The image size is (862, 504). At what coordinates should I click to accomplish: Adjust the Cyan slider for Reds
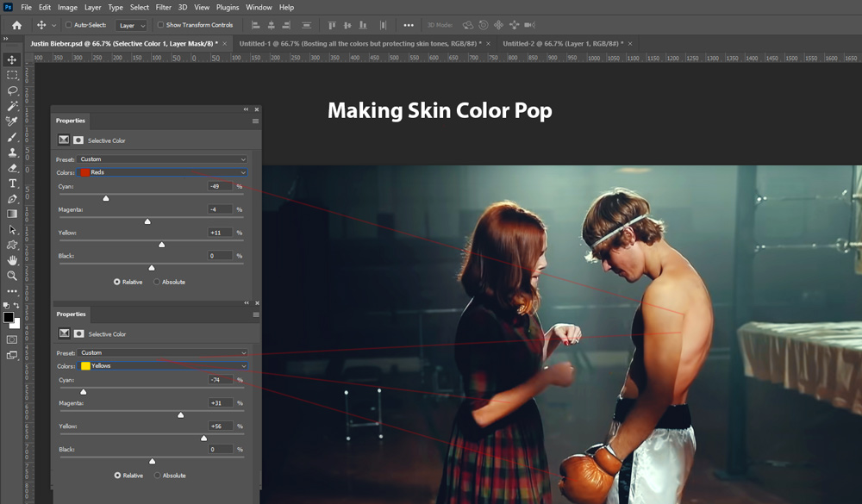tap(106, 198)
